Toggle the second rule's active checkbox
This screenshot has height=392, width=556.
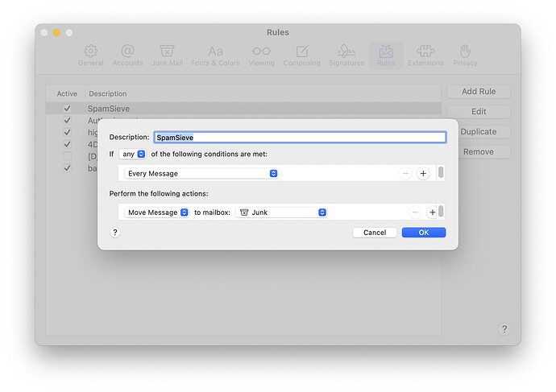pyautogui.click(x=67, y=121)
